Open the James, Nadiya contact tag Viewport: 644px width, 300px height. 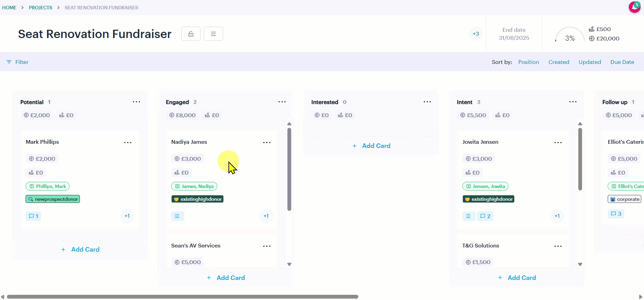click(194, 186)
